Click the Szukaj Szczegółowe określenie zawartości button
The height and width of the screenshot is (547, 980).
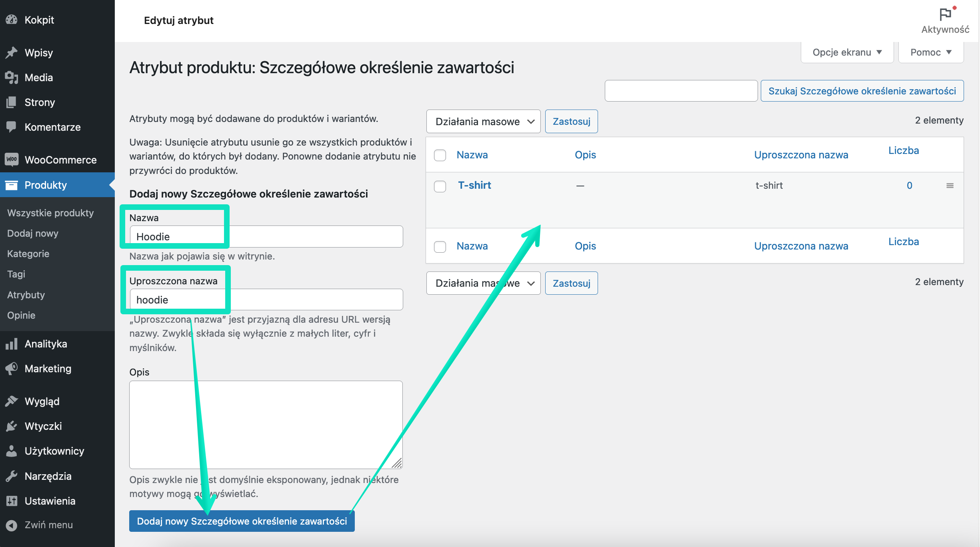click(862, 91)
